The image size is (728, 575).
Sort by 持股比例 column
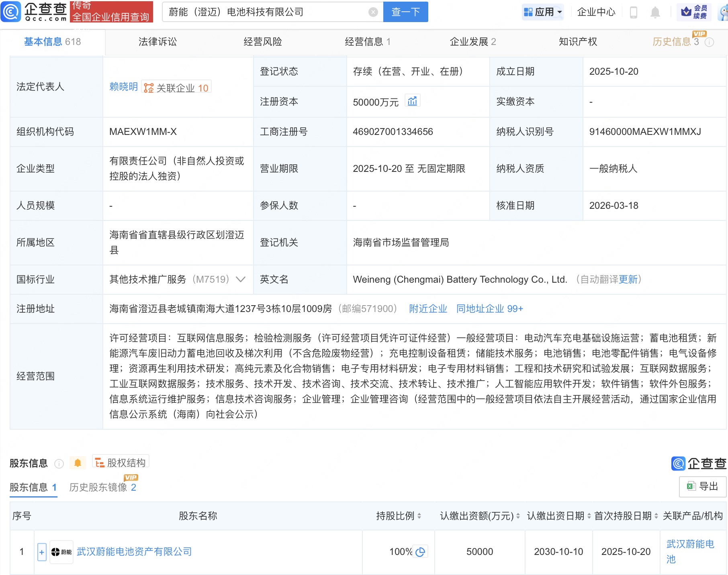click(419, 516)
